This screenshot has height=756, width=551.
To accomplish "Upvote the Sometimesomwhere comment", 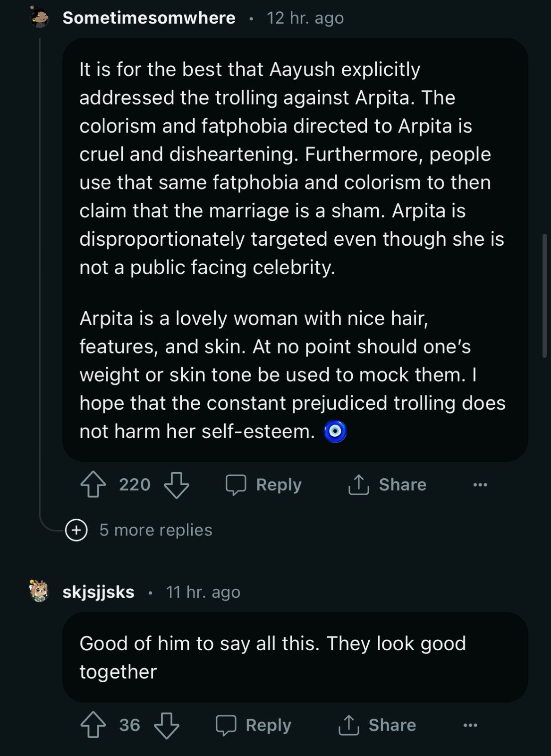I will tap(93, 484).
